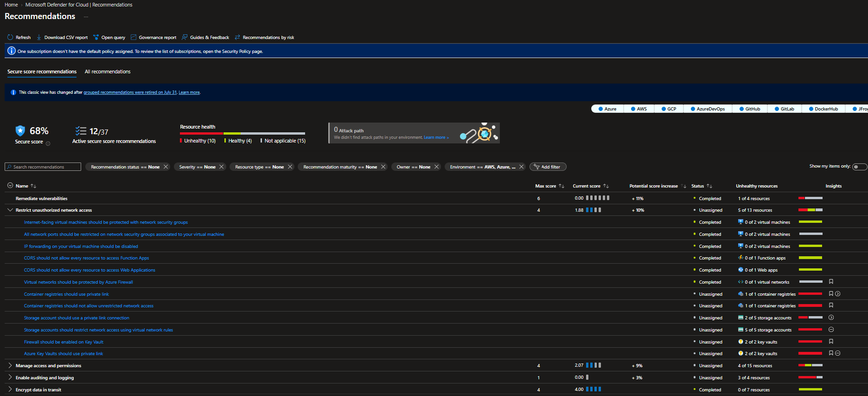868x396 pixels.
Task: Click the Refresh toolbar icon
Action: tap(10, 37)
